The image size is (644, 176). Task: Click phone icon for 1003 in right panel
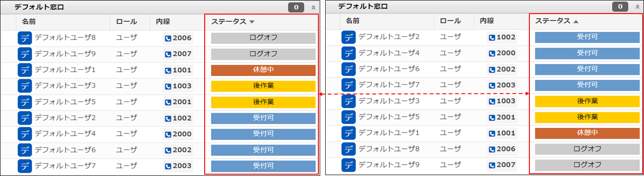492,102
